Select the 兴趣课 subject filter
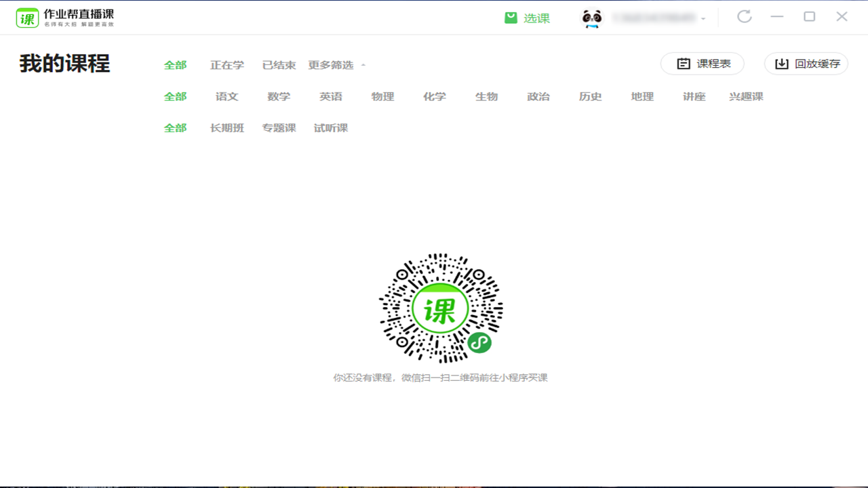 click(746, 96)
